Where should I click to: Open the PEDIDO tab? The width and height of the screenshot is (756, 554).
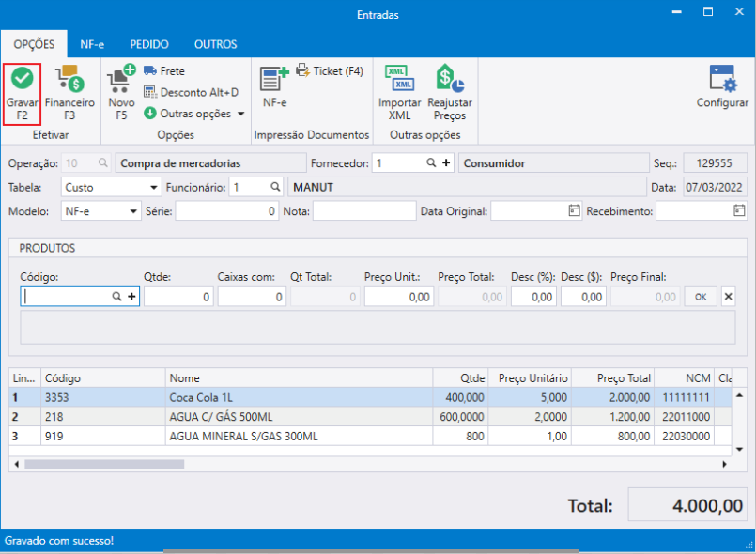[149, 44]
